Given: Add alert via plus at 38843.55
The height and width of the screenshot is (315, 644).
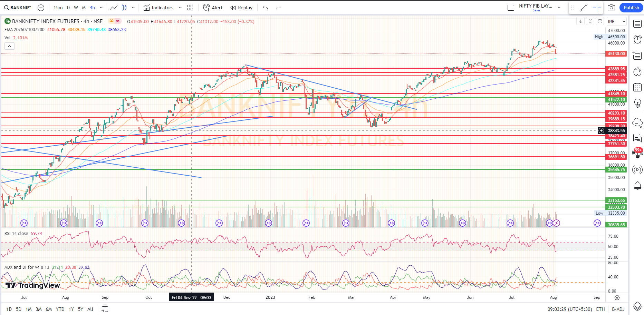Looking at the screenshot, I should pyautogui.click(x=601, y=130).
